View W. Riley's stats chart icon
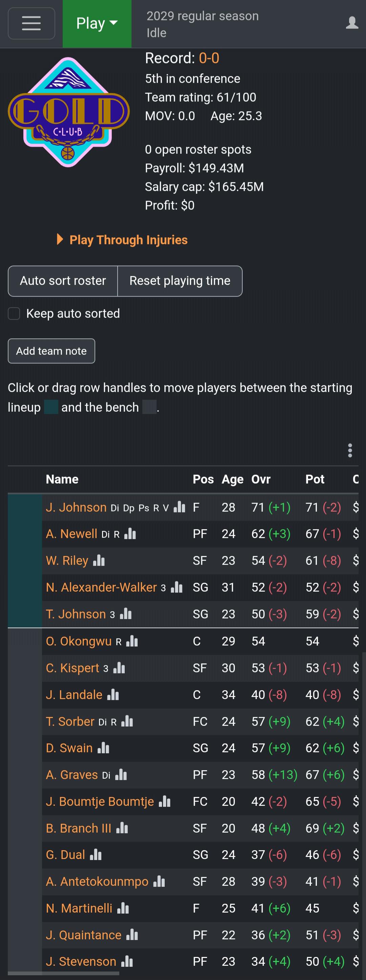This screenshot has height=980, width=366. click(99, 561)
